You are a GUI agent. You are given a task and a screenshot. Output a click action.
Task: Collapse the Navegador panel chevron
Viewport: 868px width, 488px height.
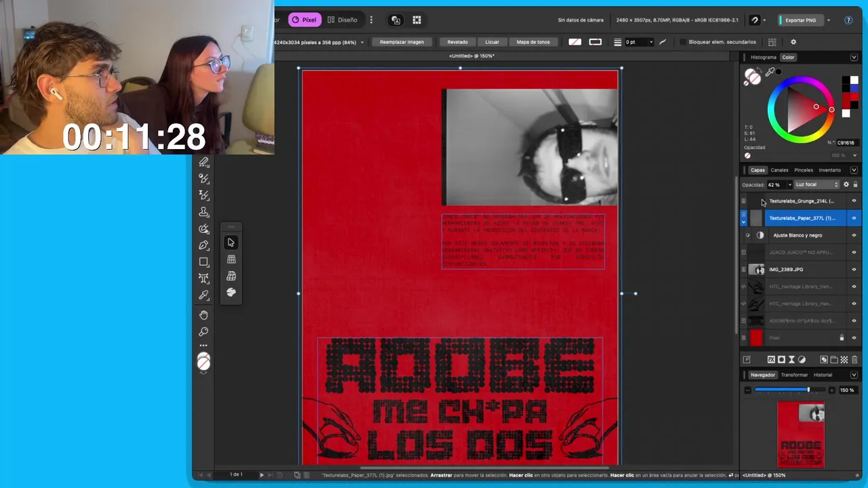(854, 375)
